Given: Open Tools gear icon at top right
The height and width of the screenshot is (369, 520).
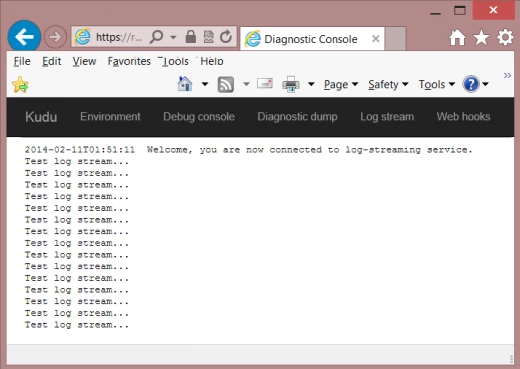Looking at the screenshot, I should (505, 37).
